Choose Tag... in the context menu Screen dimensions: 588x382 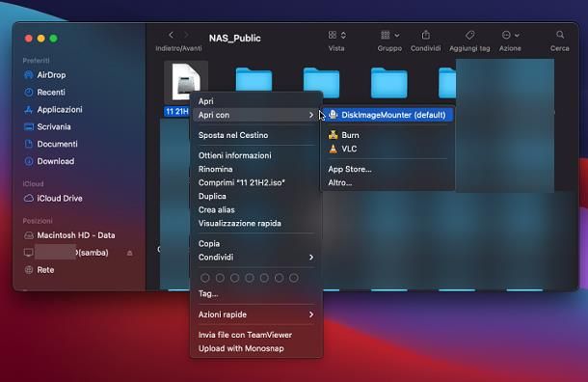point(256,293)
